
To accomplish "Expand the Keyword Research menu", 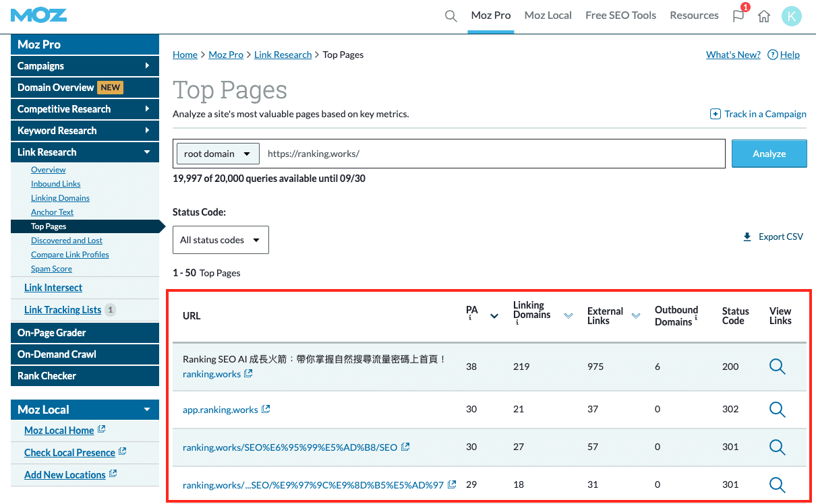I will (85, 131).
